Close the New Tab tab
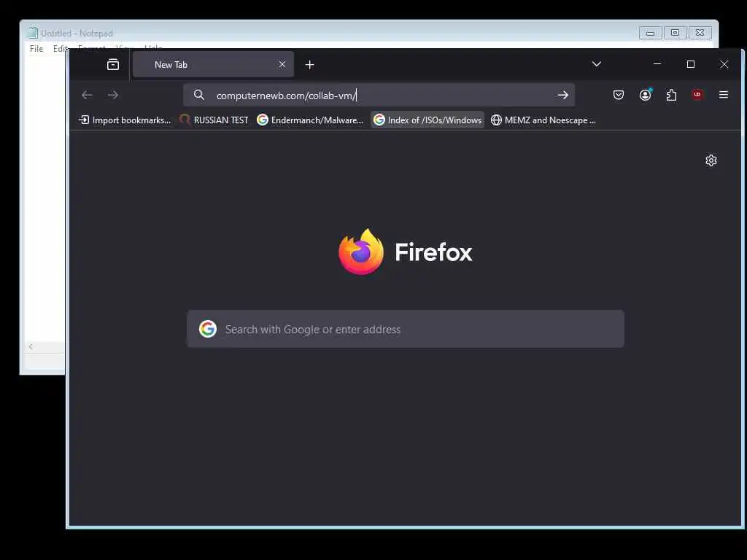 click(282, 64)
